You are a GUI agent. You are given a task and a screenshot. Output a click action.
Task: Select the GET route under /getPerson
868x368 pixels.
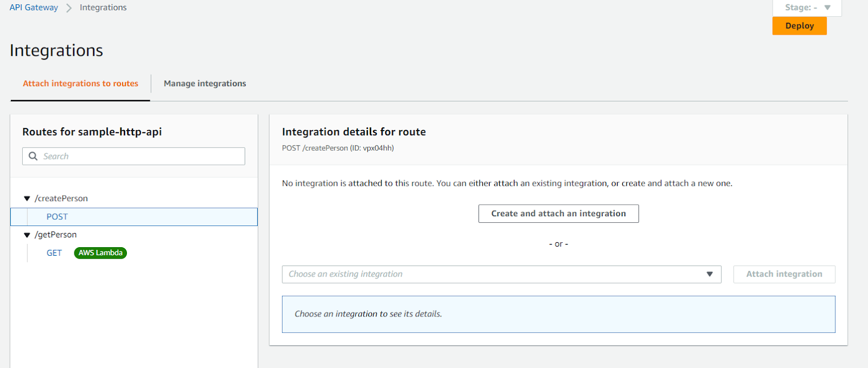[54, 253]
